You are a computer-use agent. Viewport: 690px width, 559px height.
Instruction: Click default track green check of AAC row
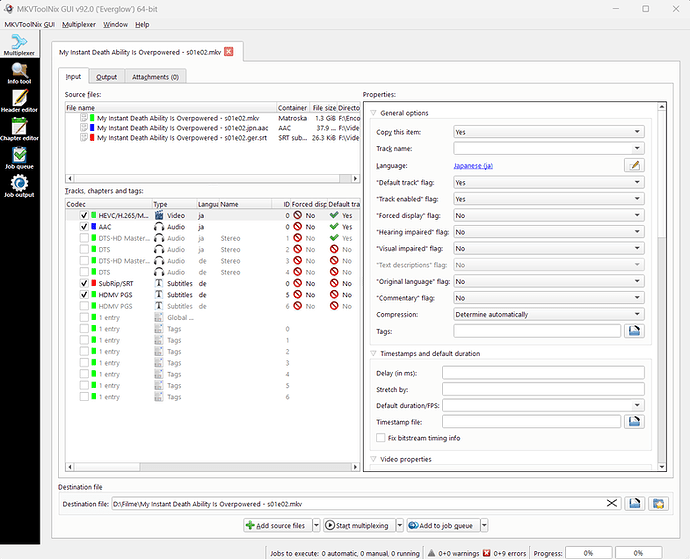334,227
